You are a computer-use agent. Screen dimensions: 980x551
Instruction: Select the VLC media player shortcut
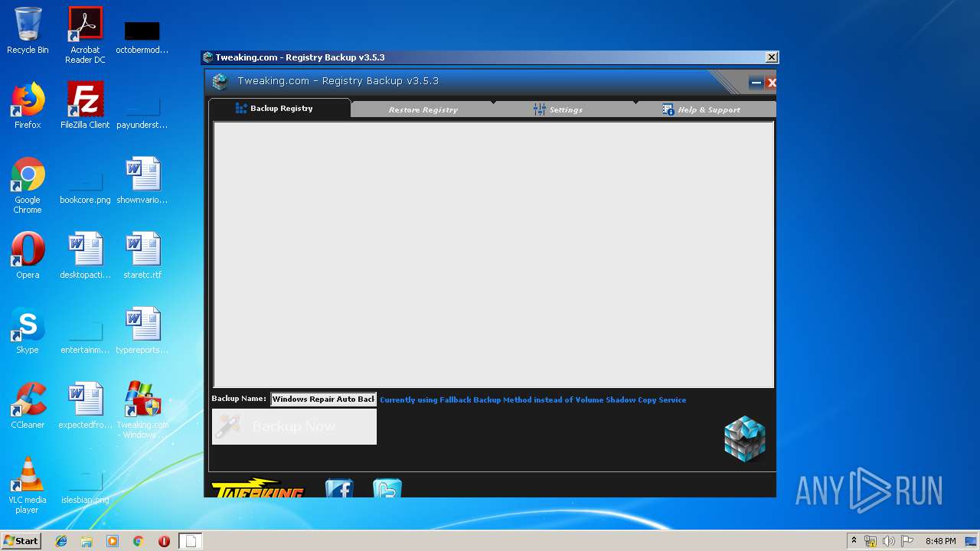[x=28, y=485]
